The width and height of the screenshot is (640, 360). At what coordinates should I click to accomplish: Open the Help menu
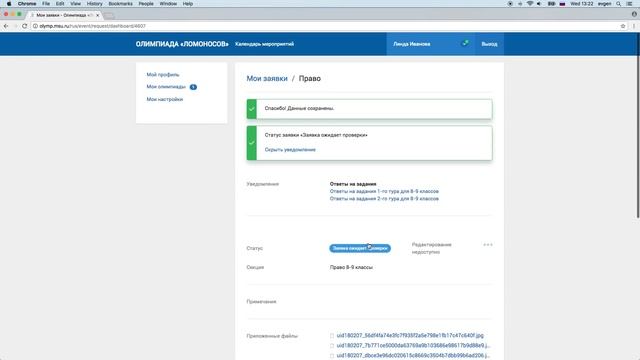coord(188,4)
